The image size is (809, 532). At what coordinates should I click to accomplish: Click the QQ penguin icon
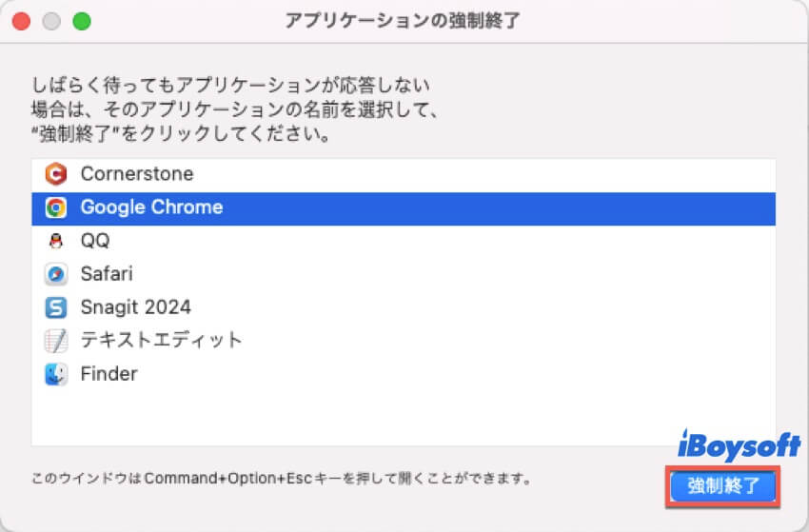click(x=56, y=241)
